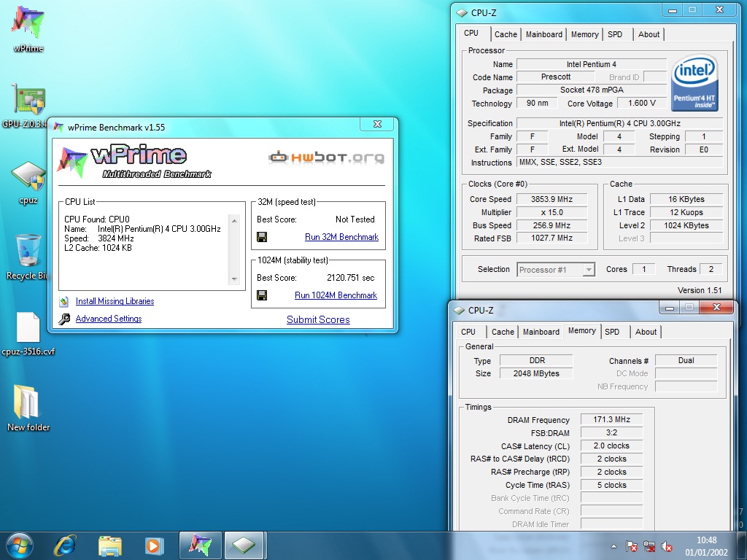Click the Install Missing Libraries icon

[64, 301]
